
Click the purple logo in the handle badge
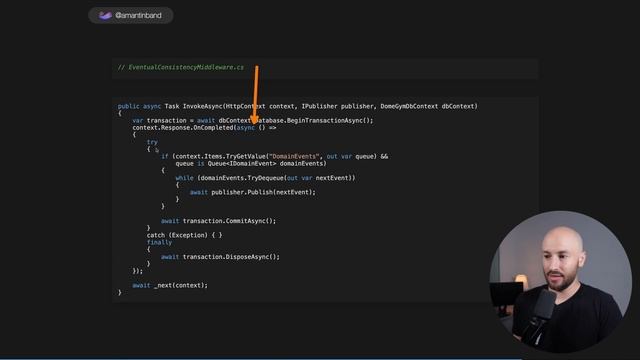tap(105, 16)
